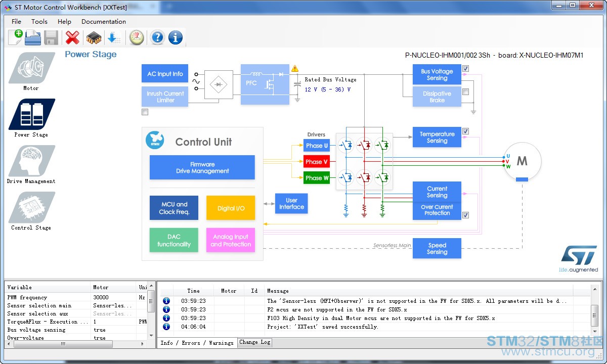The image size is (607, 364).
Task: Click the info icon of the 'HFI+Observer' message
Action: point(166,301)
